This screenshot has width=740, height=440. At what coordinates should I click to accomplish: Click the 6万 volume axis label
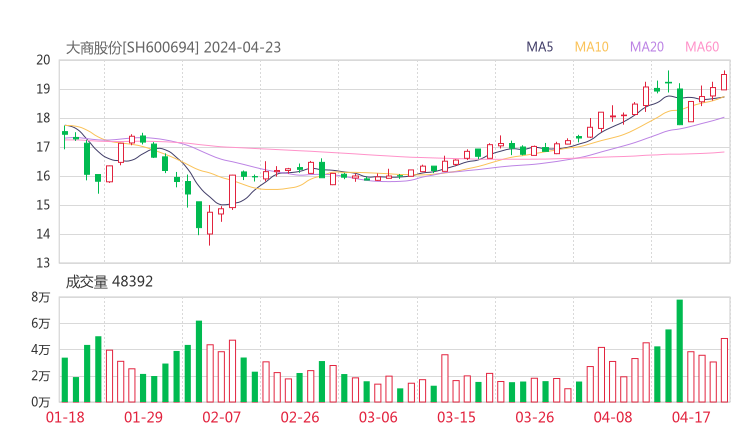pyautogui.click(x=41, y=324)
